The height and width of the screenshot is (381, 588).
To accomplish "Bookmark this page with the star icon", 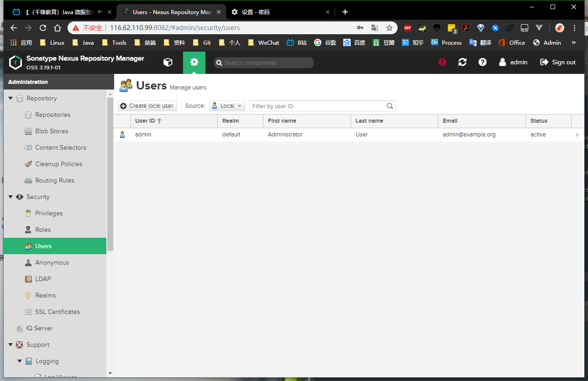I will click(x=389, y=28).
